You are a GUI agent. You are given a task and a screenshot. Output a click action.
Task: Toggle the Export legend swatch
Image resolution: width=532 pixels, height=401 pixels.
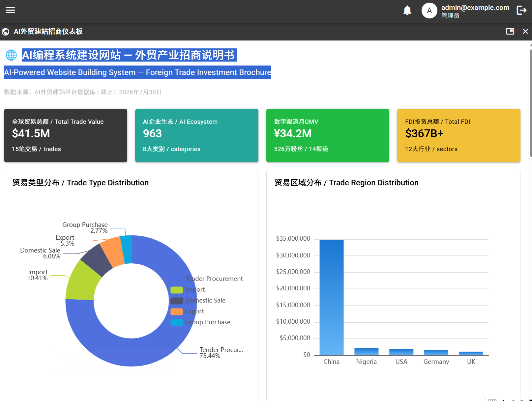[177, 311]
